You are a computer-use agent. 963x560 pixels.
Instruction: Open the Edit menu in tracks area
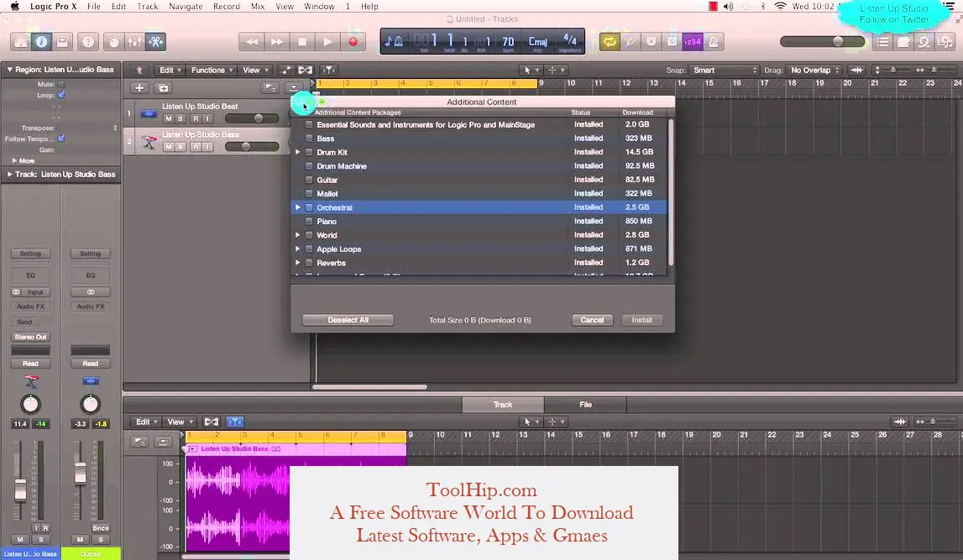(170, 70)
